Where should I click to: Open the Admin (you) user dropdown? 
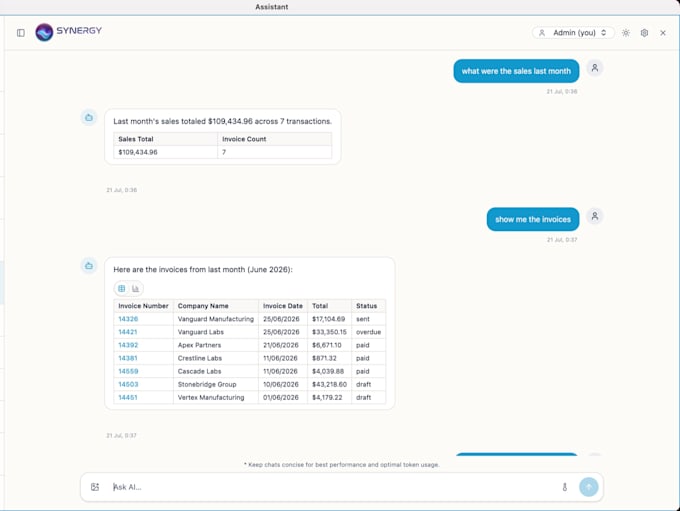tap(572, 33)
